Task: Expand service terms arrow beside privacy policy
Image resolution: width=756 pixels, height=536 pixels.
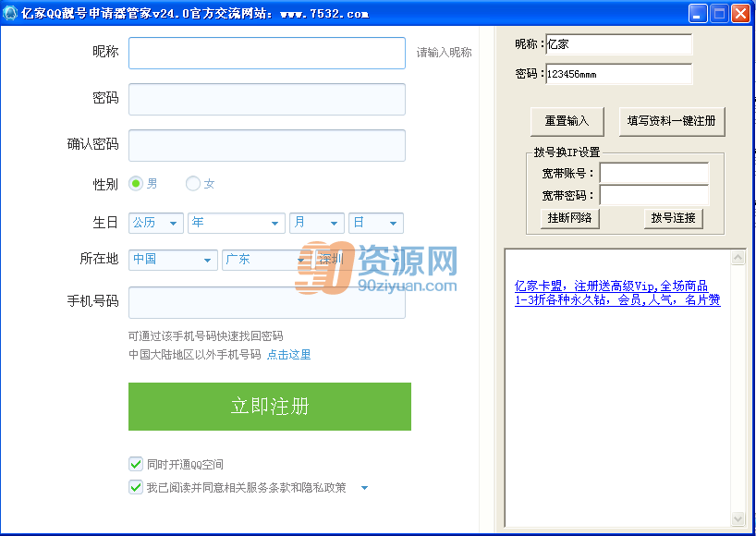Action: pos(364,488)
